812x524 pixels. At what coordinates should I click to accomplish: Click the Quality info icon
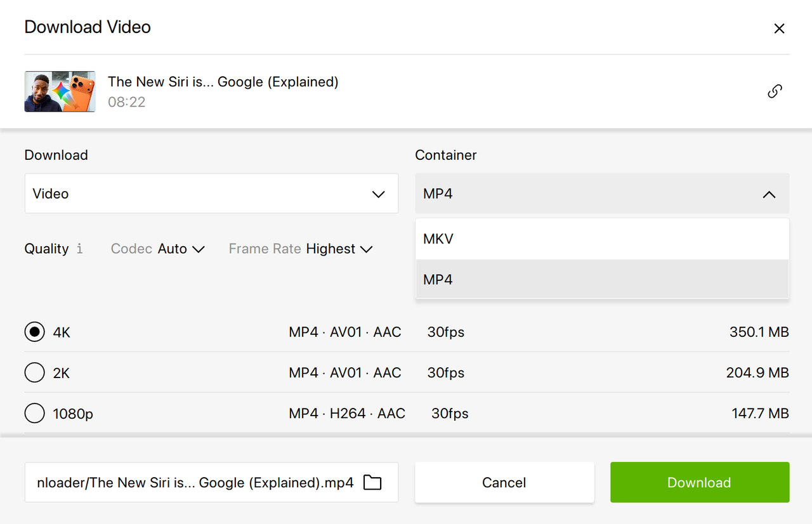point(79,249)
